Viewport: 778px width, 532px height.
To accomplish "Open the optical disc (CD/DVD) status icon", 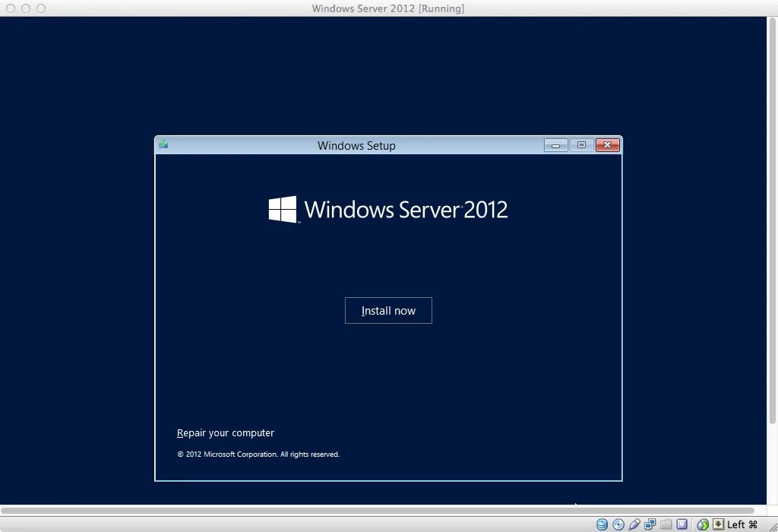I will pyautogui.click(x=618, y=524).
